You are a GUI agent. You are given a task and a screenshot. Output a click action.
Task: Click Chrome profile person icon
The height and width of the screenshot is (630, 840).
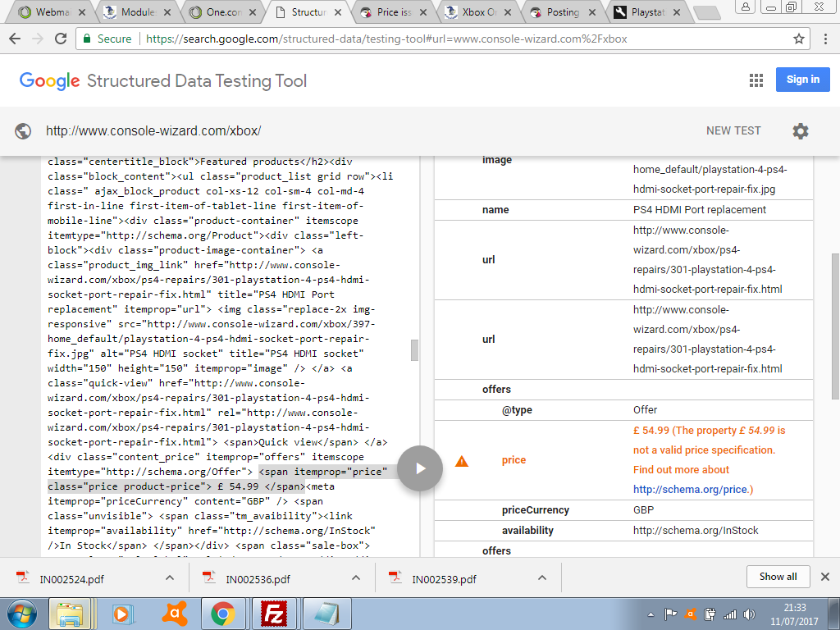point(745,7)
